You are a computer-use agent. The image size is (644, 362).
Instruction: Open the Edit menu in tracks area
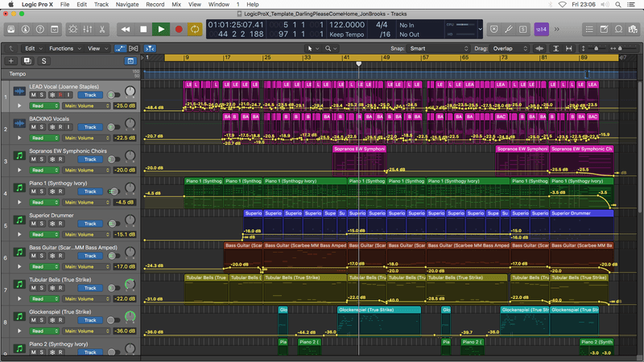tap(33, 48)
